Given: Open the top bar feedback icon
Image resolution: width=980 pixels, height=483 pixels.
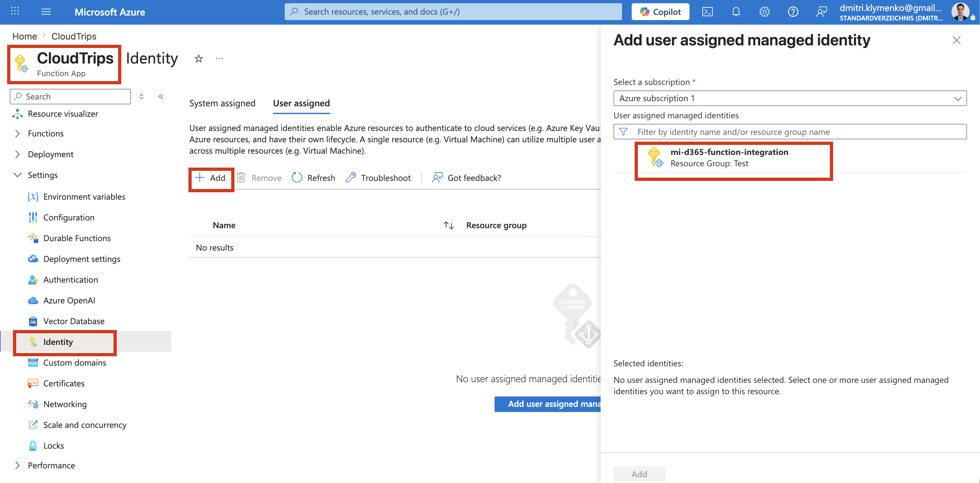Looking at the screenshot, I should [x=821, y=12].
